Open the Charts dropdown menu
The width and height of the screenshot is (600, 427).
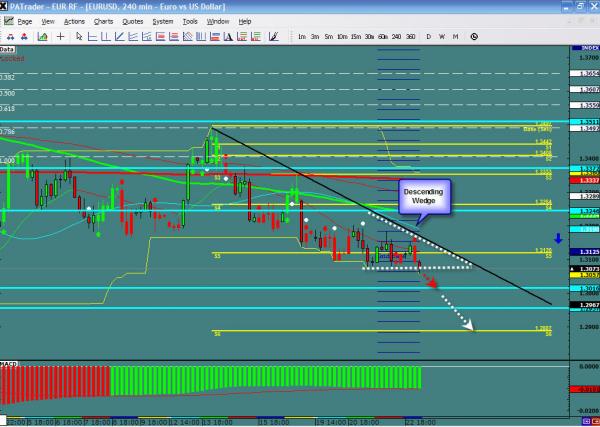point(103,20)
